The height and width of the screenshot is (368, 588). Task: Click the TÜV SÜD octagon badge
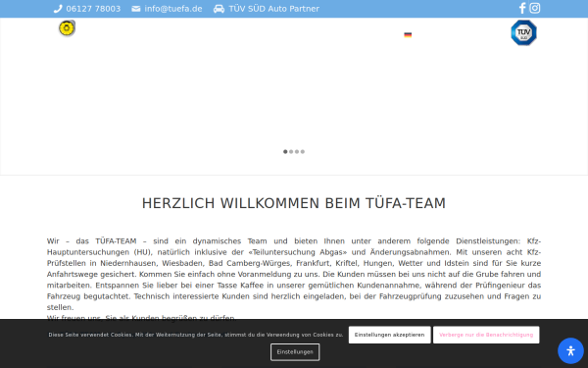523,32
